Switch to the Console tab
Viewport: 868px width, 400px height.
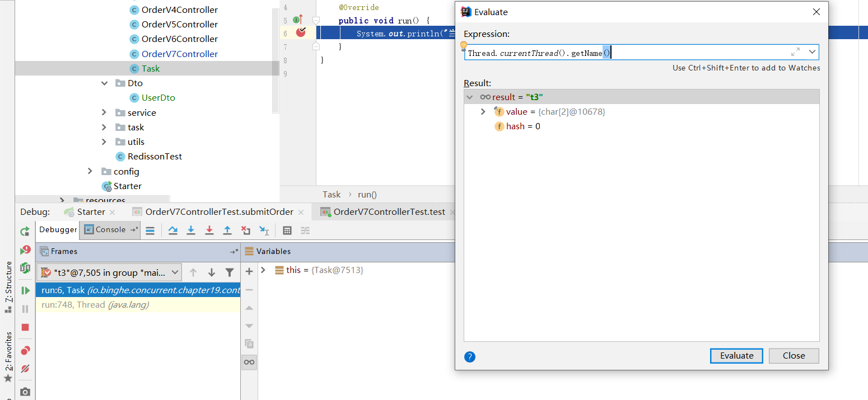pyautogui.click(x=105, y=229)
